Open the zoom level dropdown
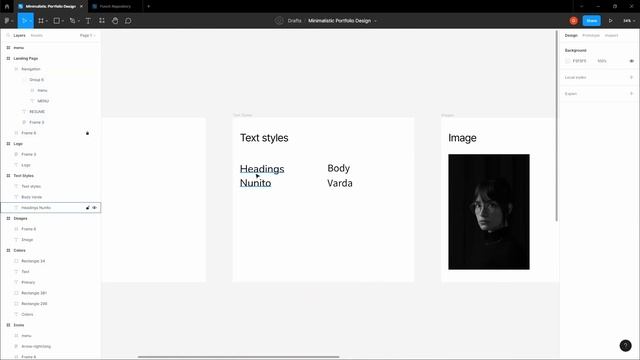This screenshot has width=640, height=360. [x=629, y=20]
